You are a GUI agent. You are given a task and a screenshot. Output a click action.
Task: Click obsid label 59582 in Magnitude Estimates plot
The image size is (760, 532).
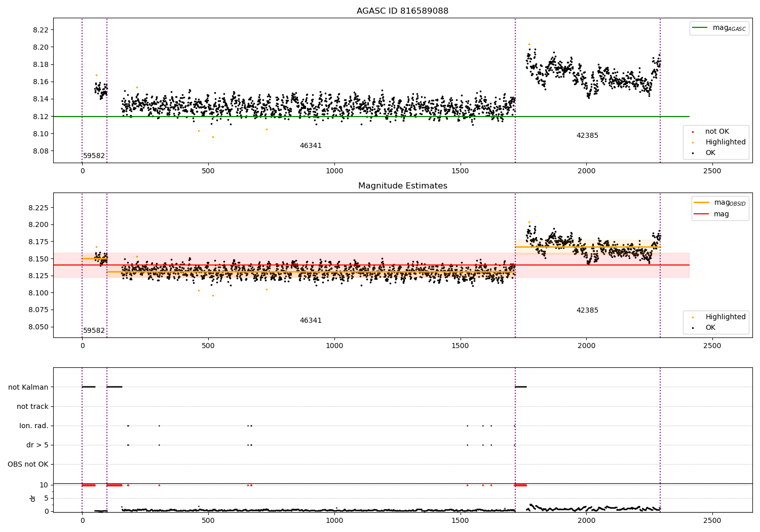pos(94,331)
